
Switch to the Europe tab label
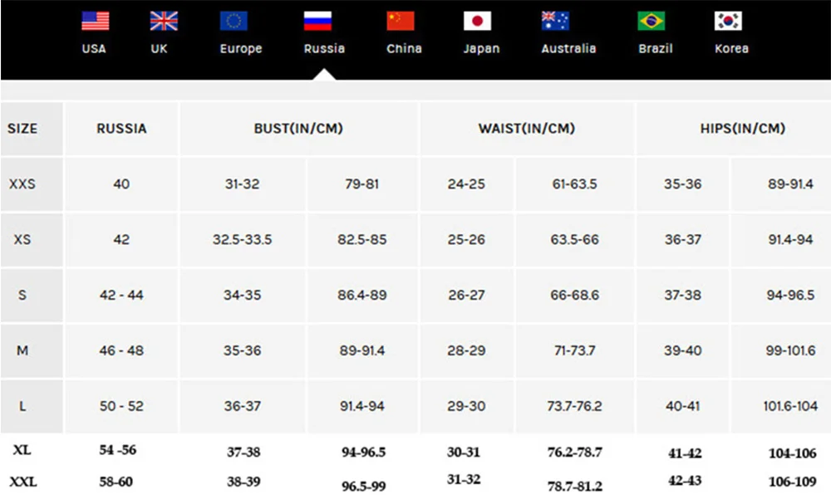(241, 49)
